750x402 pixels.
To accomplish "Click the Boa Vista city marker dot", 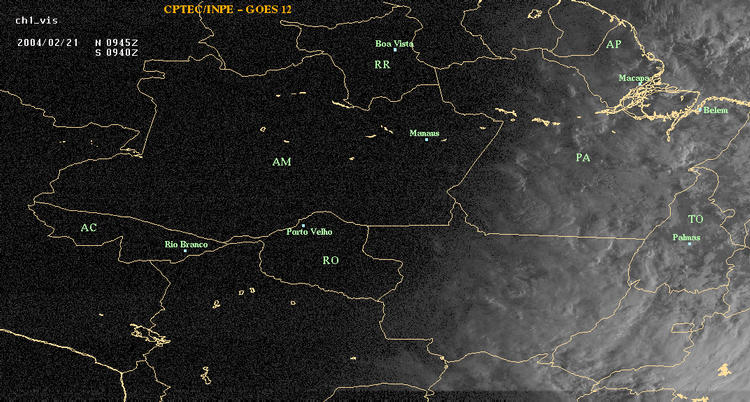I will pyautogui.click(x=395, y=50).
